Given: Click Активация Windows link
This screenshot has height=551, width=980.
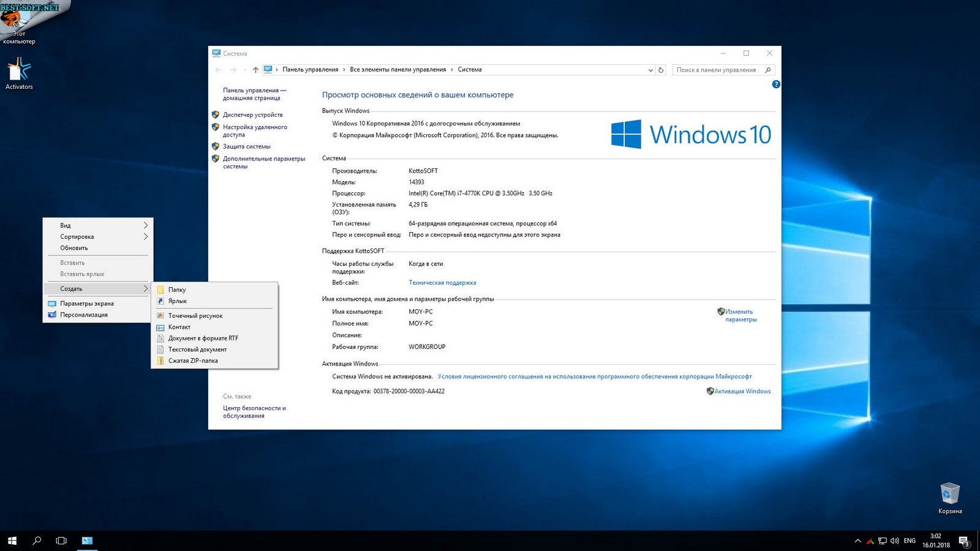Looking at the screenshot, I should coord(742,392).
